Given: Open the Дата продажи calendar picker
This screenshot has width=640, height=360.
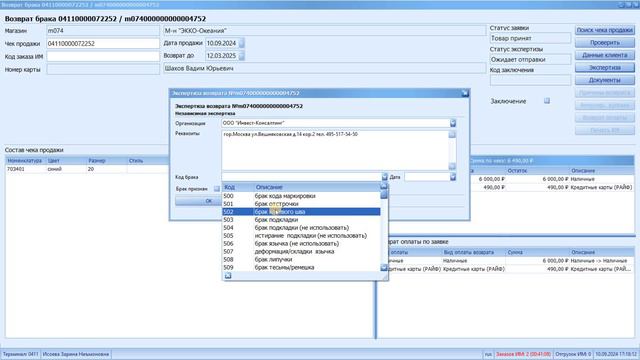Looking at the screenshot, I should coord(242,43).
